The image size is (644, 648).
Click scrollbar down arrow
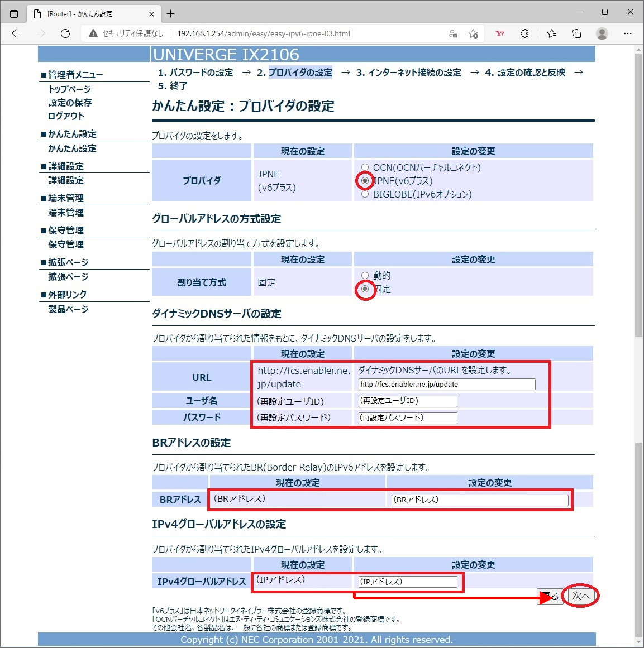click(638, 642)
